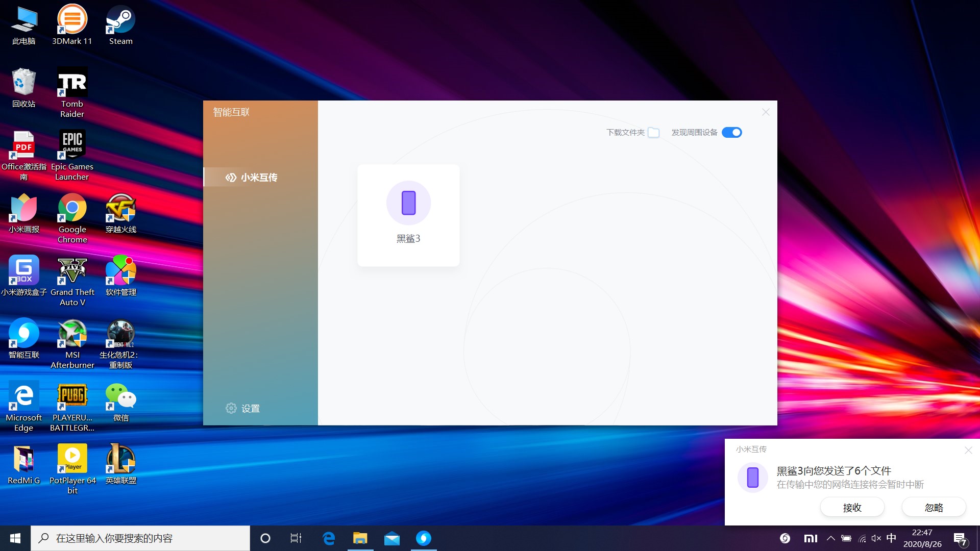
Task: Click the taskbar search input field
Action: point(140,538)
